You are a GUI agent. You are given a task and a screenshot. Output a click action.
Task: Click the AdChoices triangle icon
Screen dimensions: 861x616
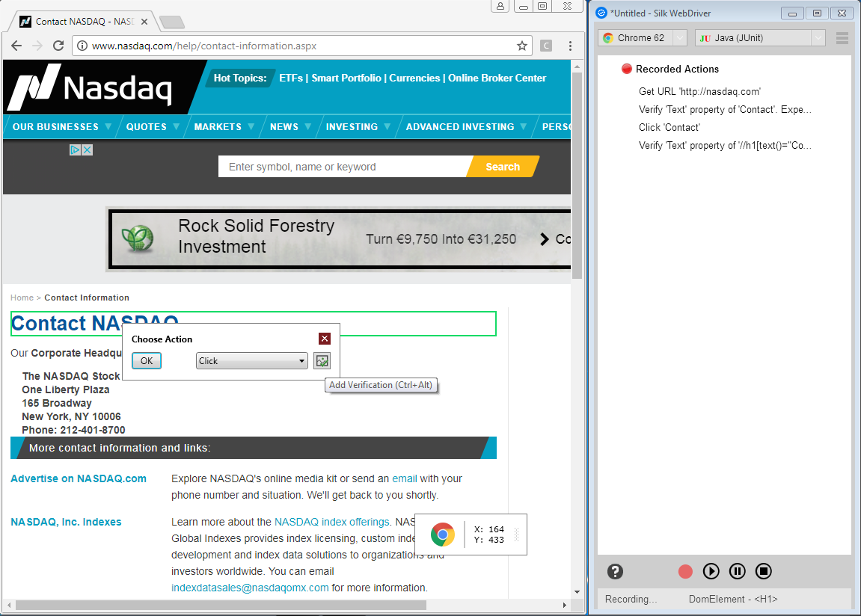(x=76, y=150)
